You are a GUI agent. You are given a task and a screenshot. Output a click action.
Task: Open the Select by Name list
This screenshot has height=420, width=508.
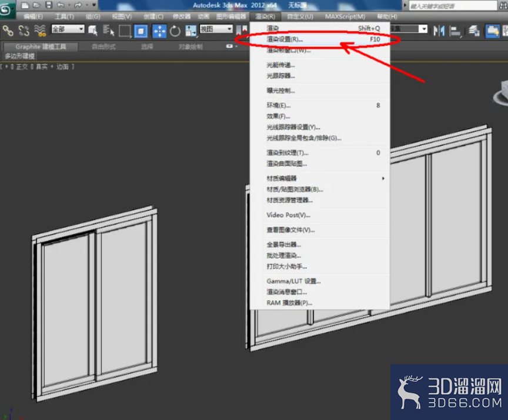(109, 31)
